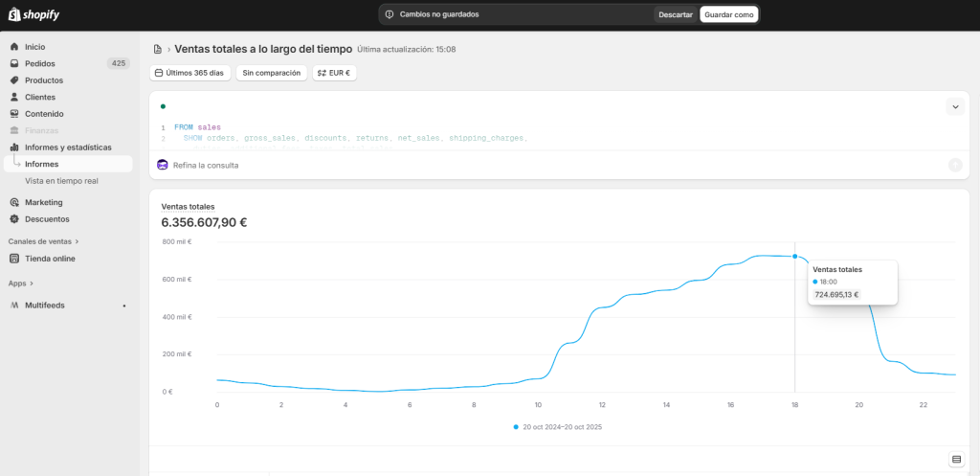The width and height of the screenshot is (980, 476).
Task: Expand the Apps section chevron
Action: click(x=32, y=283)
